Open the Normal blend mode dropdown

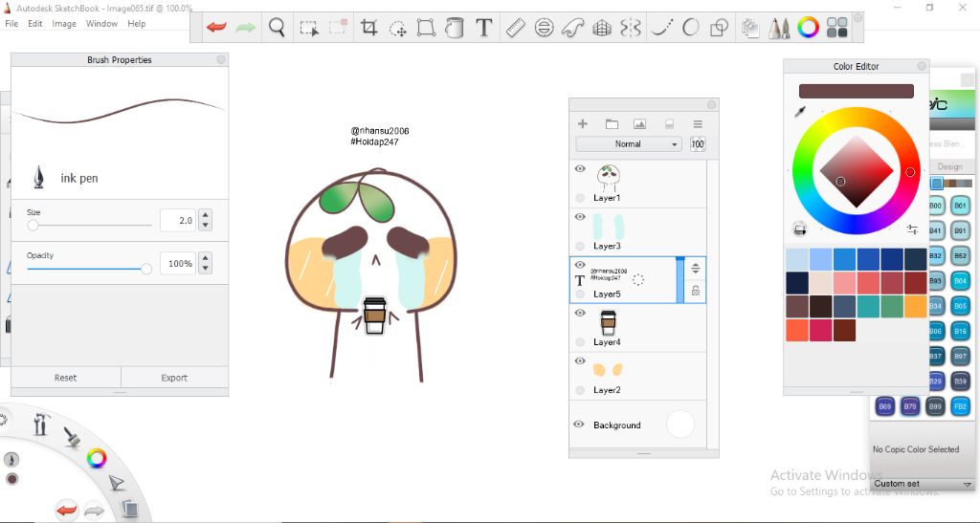click(x=630, y=144)
